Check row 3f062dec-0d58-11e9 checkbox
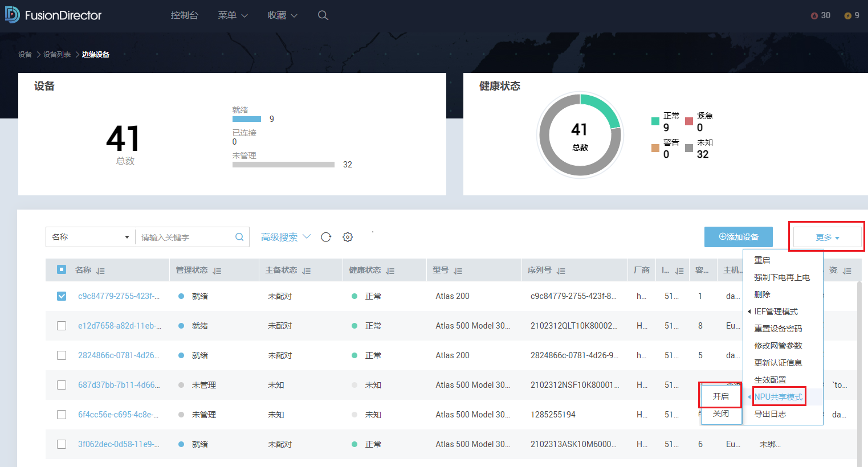 click(x=62, y=444)
